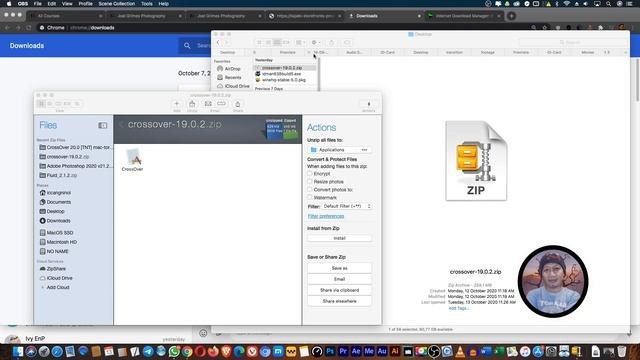This screenshot has height=360, width=640.
Task: Click Add Tags link in Finder preview
Action: click(x=458, y=308)
